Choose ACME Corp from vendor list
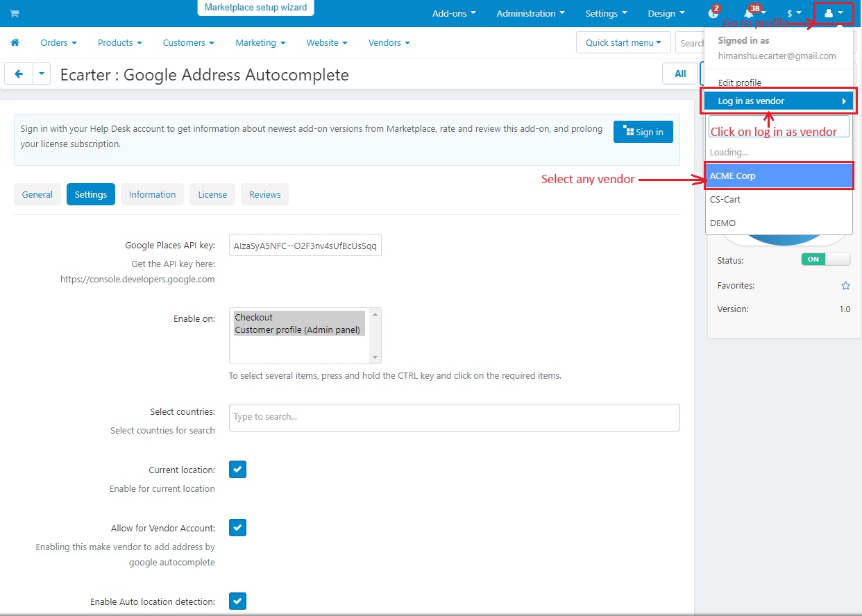Image resolution: width=862 pixels, height=616 pixels. pos(779,176)
